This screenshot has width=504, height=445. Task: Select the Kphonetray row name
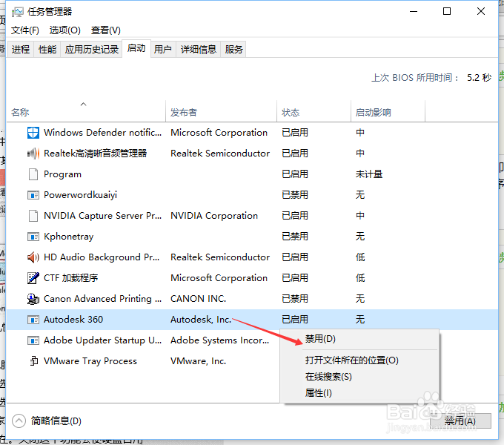[68, 237]
